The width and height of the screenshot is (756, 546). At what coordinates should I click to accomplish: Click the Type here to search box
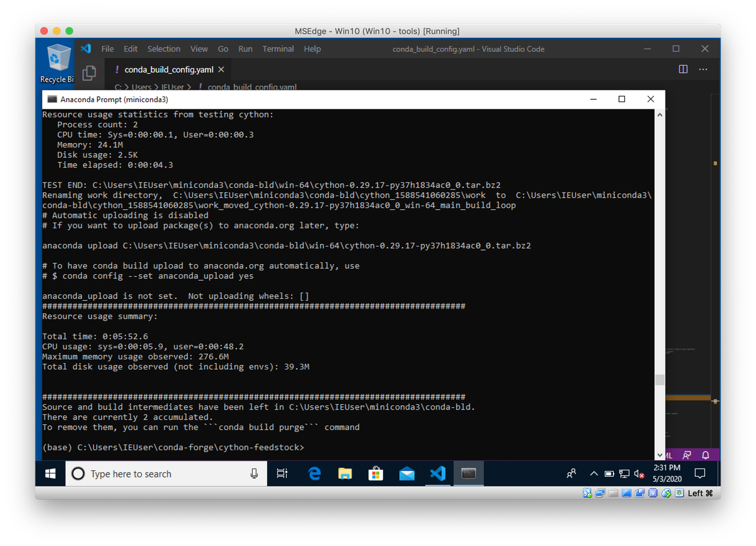pyautogui.click(x=166, y=473)
